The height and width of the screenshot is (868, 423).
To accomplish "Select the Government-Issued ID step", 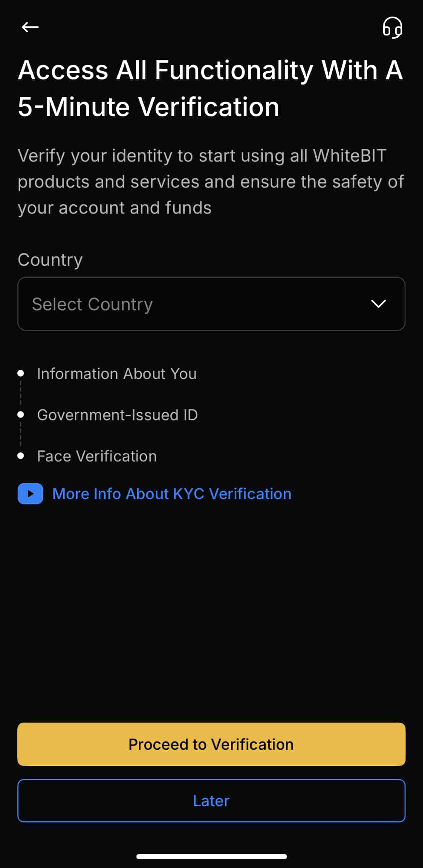I will click(x=117, y=415).
